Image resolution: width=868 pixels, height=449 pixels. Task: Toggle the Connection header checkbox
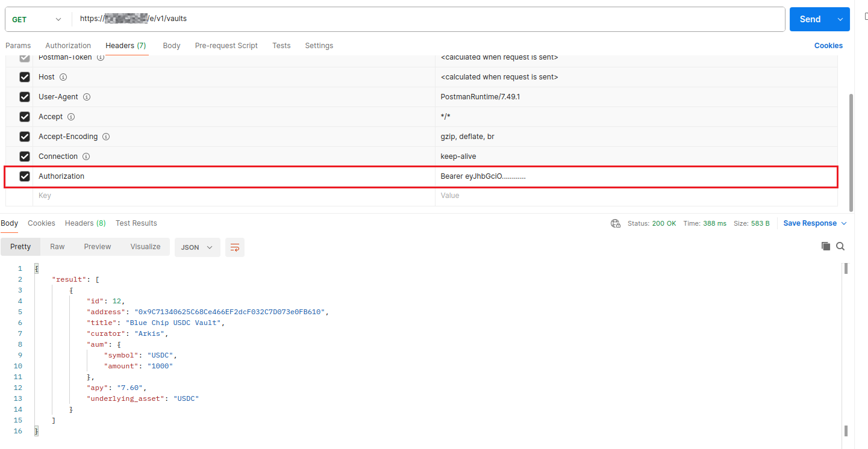coord(25,156)
